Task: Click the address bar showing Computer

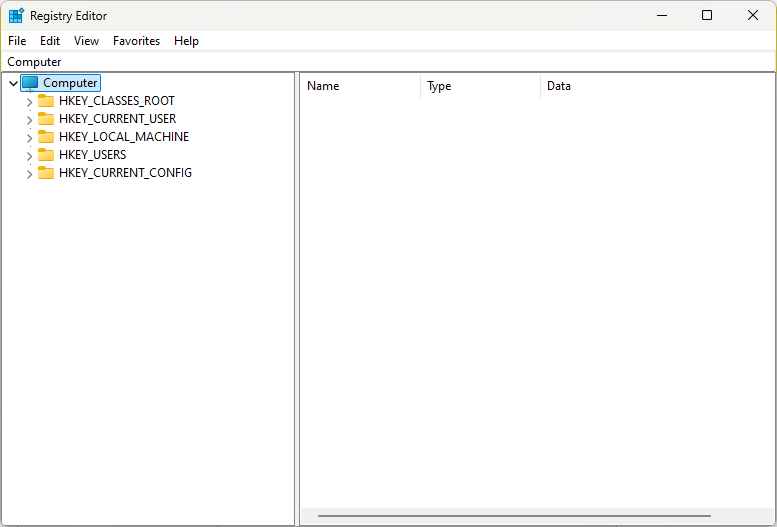Action: [x=388, y=62]
